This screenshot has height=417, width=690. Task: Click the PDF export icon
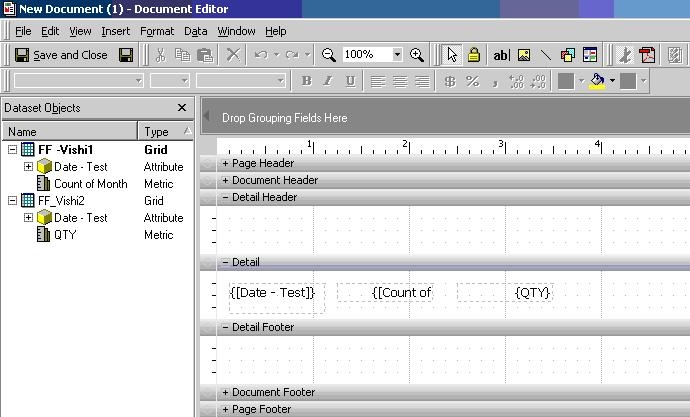[647, 55]
